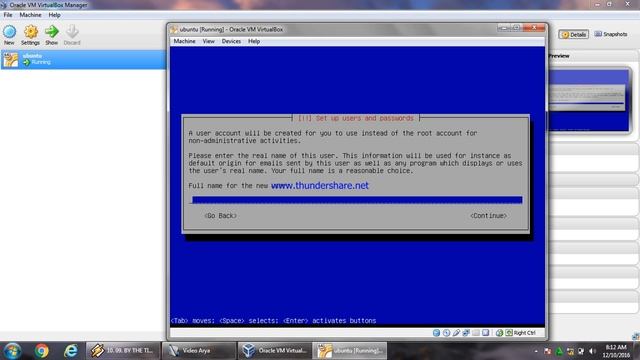Switch to the Winamp taskbar item

pyautogui.click(x=123, y=351)
